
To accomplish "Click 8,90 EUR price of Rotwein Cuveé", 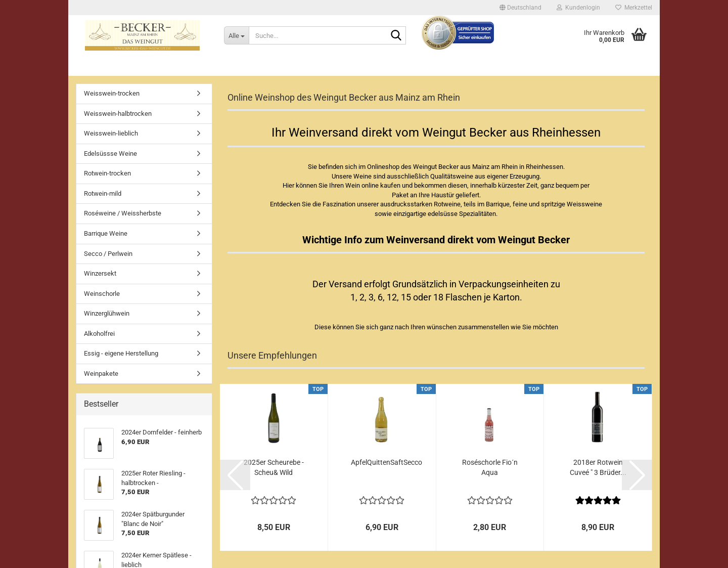I will pyautogui.click(x=598, y=527).
